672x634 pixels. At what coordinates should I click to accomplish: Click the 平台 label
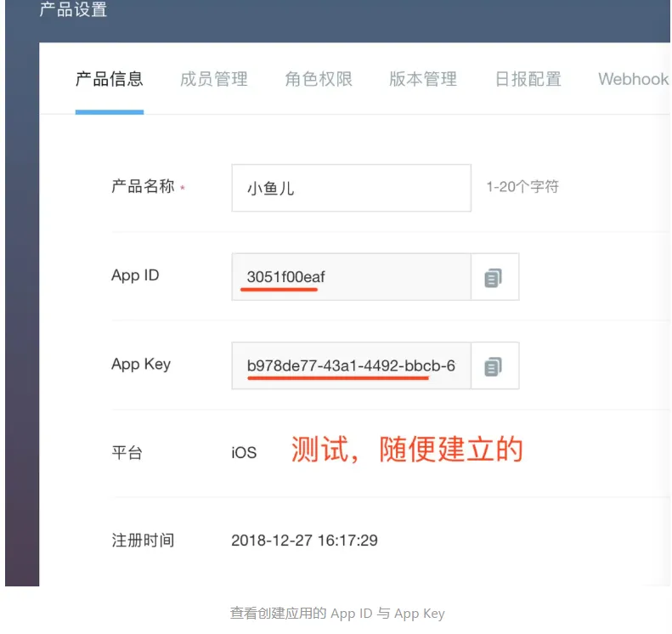127,453
